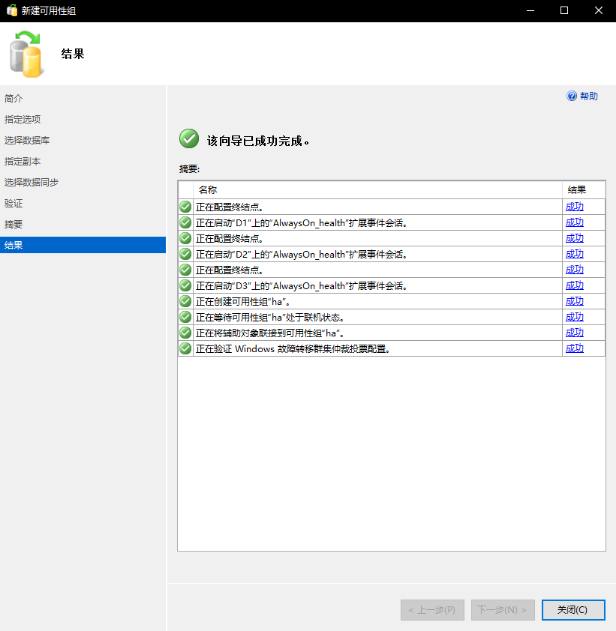Open the 指定副本 page in the sidebar

point(22,161)
